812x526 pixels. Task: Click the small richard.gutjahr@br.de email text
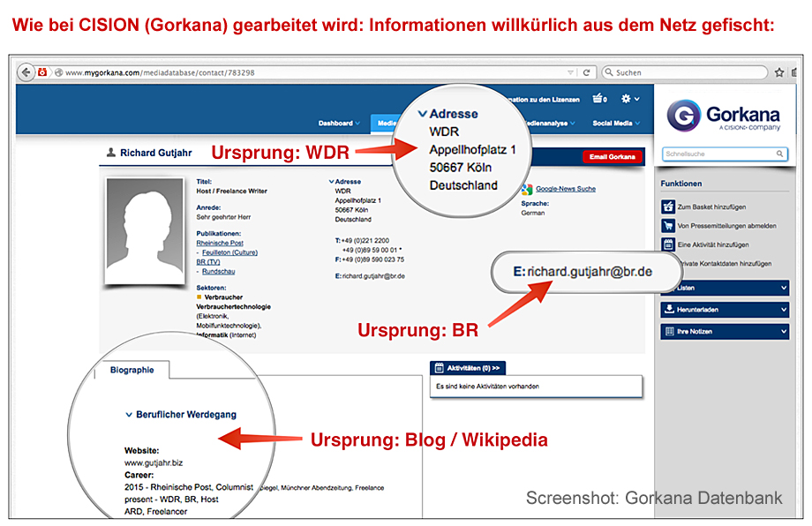[x=373, y=276]
